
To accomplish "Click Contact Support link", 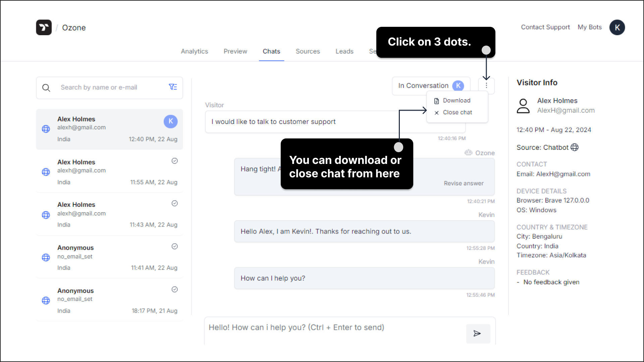I will tap(545, 27).
